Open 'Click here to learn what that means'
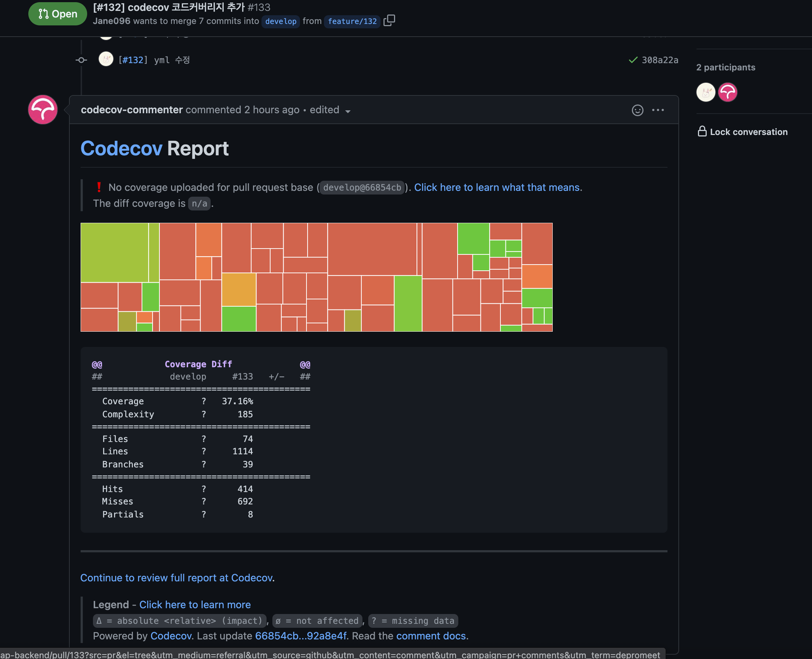This screenshot has width=812, height=659. [x=498, y=188]
